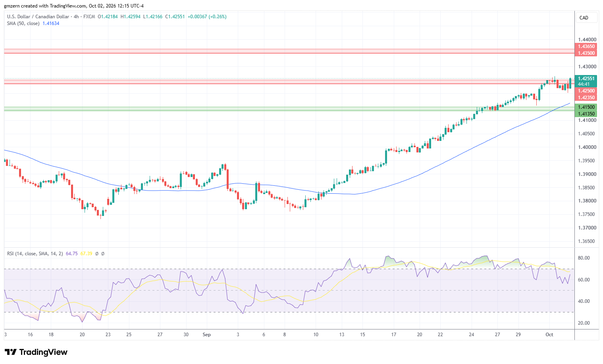The height and width of the screenshot is (364, 603).
Task: Click the 1.42350 price label
Action: [x=586, y=98]
